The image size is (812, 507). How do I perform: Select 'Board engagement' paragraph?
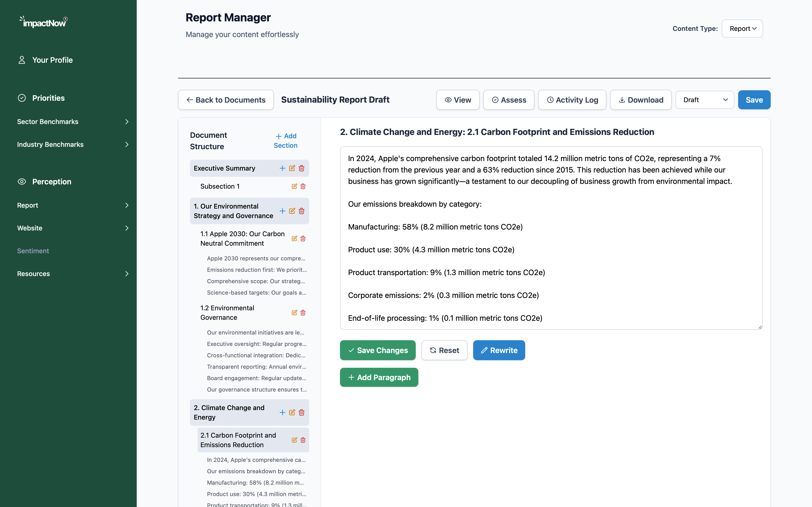point(257,378)
